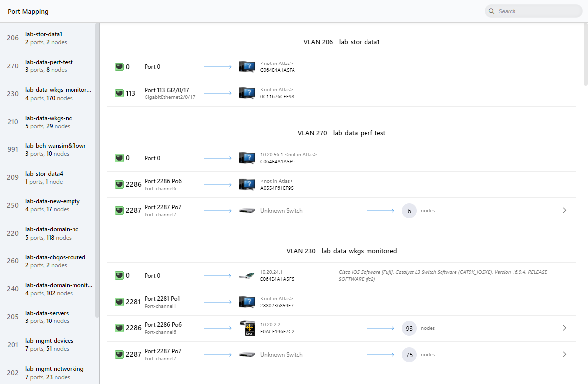Click the Cisco IOS Software description text
Screen dimensions: 588x384
coord(443,276)
